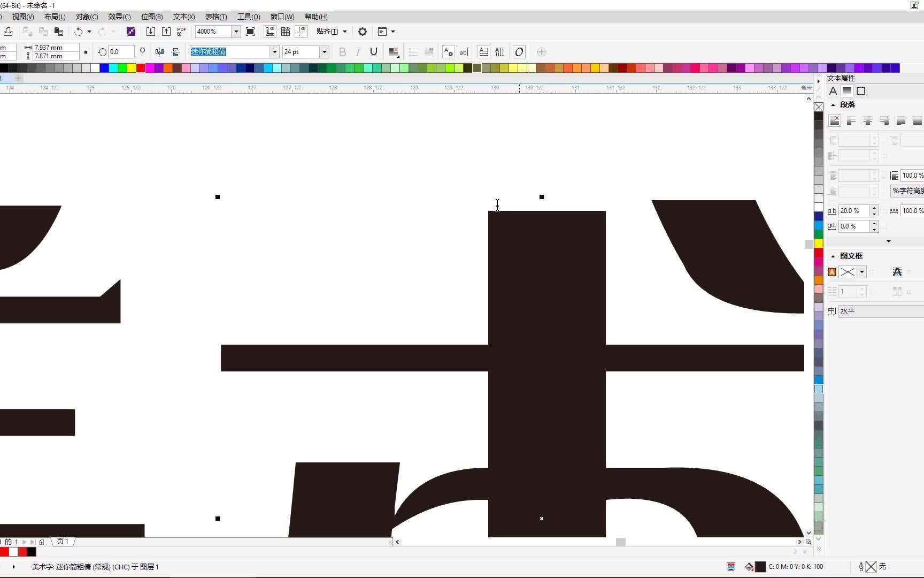Image resolution: width=924 pixels, height=578 pixels.
Task: Click the rotation angle field
Action: [x=121, y=52]
